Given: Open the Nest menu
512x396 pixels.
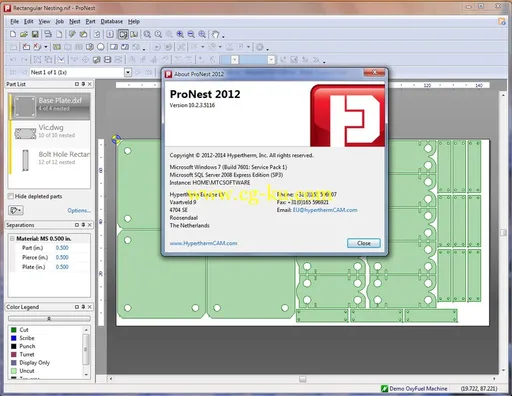Looking at the screenshot, I should pos(75,22).
